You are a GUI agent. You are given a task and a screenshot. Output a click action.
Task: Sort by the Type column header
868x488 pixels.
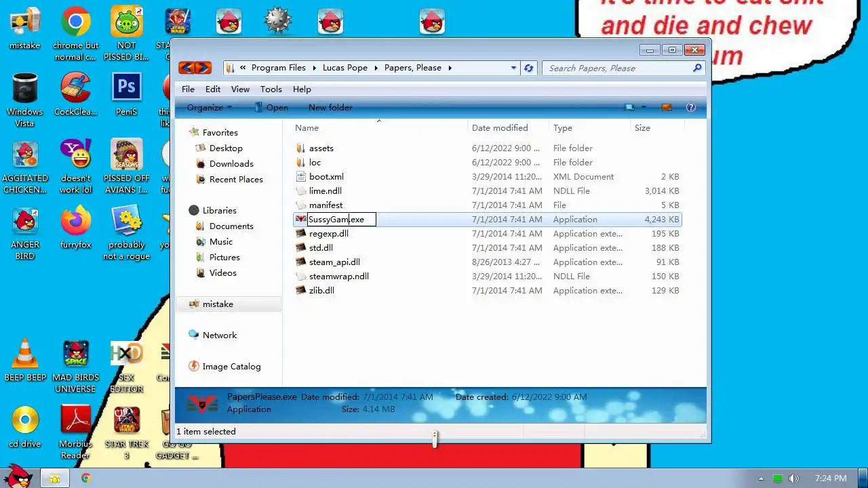589,127
